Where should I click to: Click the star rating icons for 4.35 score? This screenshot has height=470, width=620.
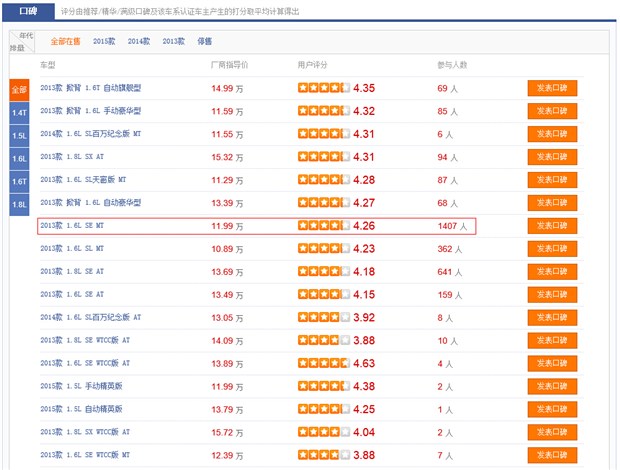click(x=323, y=88)
